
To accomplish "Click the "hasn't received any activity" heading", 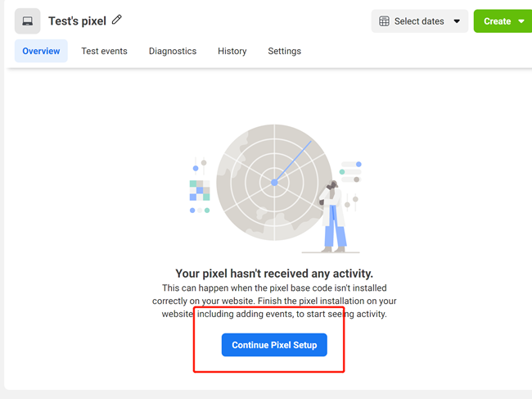I will (x=274, y=274).
